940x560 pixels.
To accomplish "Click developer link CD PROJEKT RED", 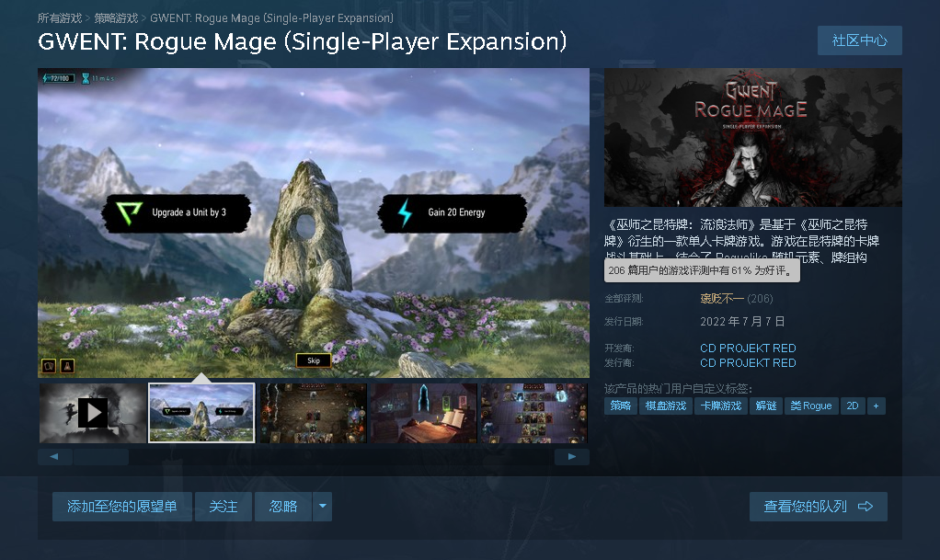I will click(748, 348).
